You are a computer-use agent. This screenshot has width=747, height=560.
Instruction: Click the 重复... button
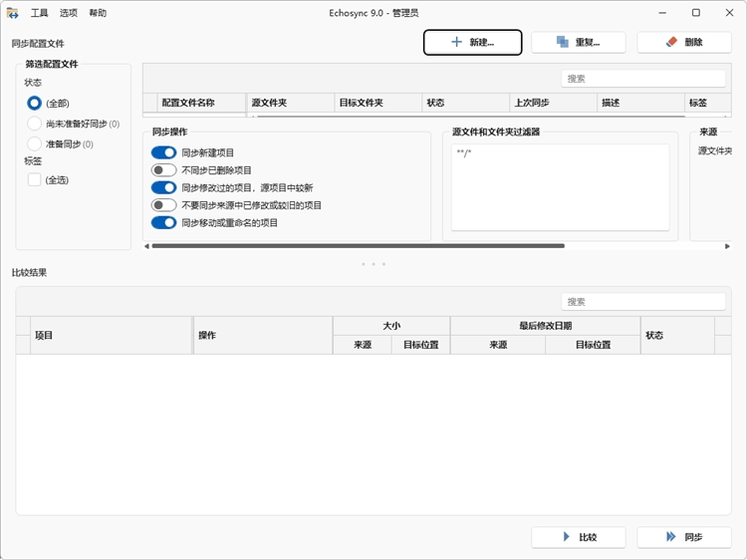click(x=579, y=43)
